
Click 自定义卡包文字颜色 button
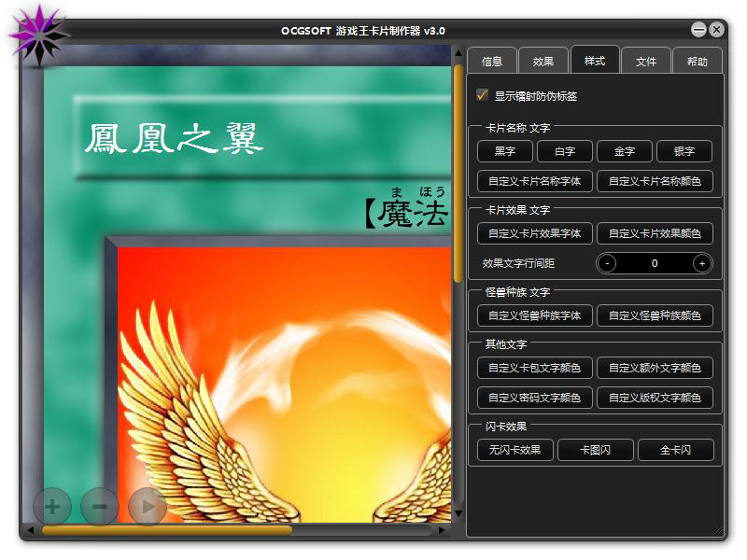[x=534, y=368]
